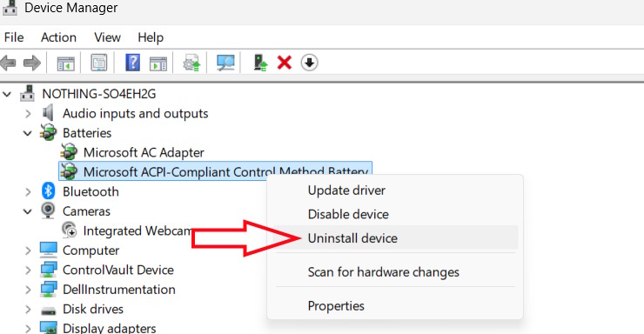Image resolution: width=644 pixels, height=334 pixels.
Task: Click the Back arrow toolbar icon
Action: pyautogui.click(x=8, y=63)
